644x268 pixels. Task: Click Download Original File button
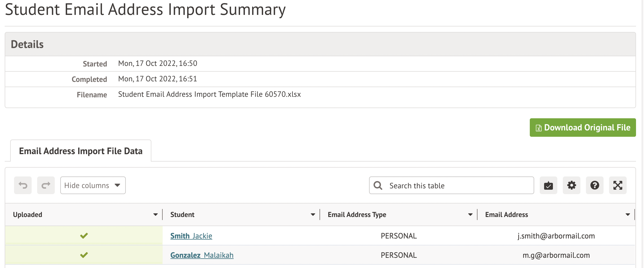583,128
